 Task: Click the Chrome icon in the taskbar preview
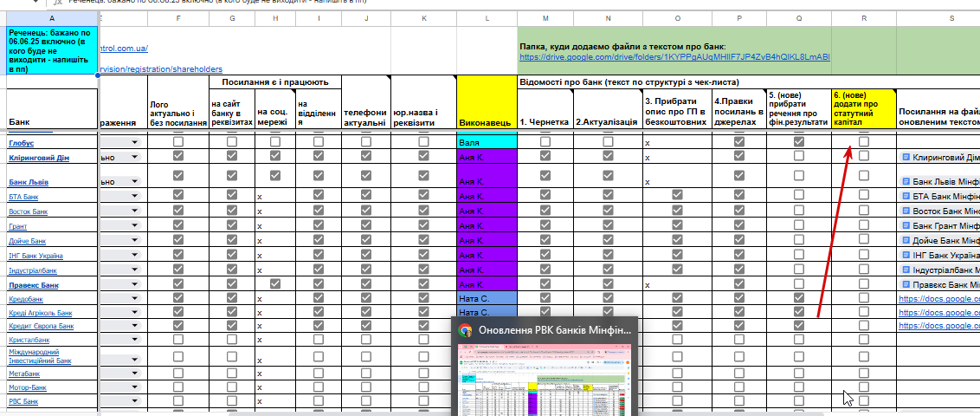coord(465,330)
